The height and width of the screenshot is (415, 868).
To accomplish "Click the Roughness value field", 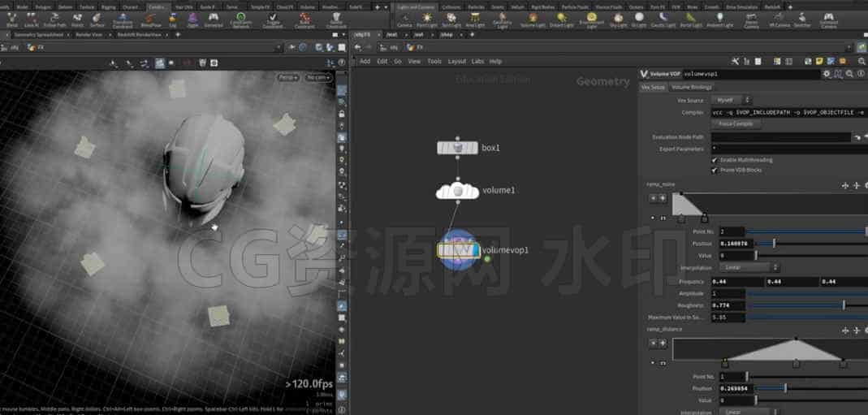I will 728,305.
